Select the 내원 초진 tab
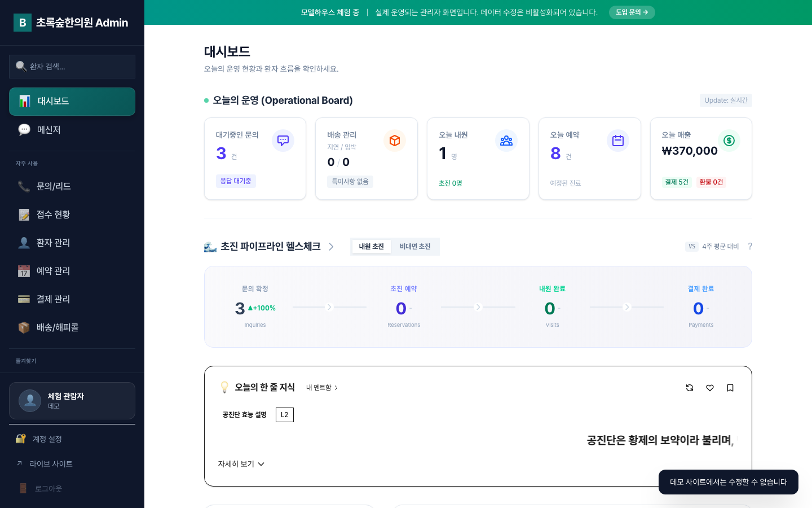812x508 pixels. tap(372, 247)
